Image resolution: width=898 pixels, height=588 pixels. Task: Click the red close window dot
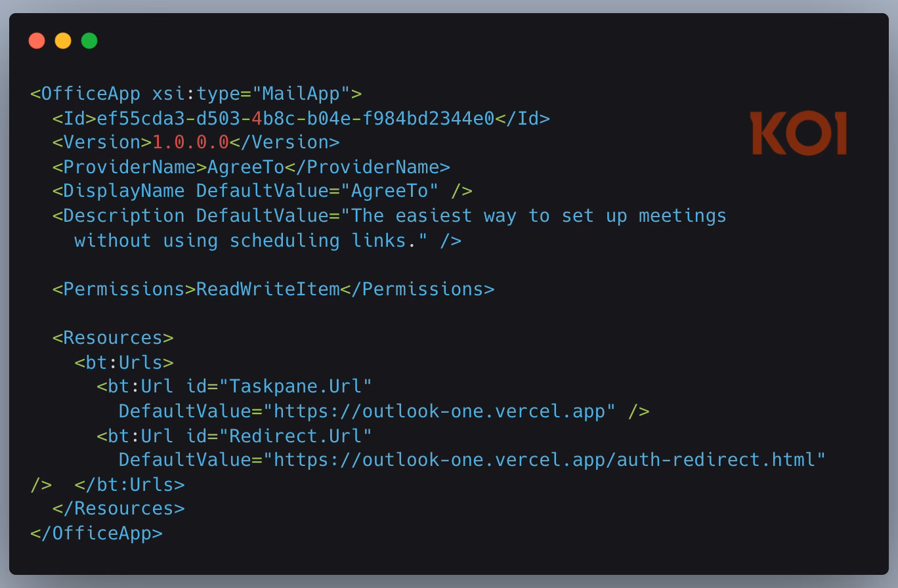click(37, 41)
